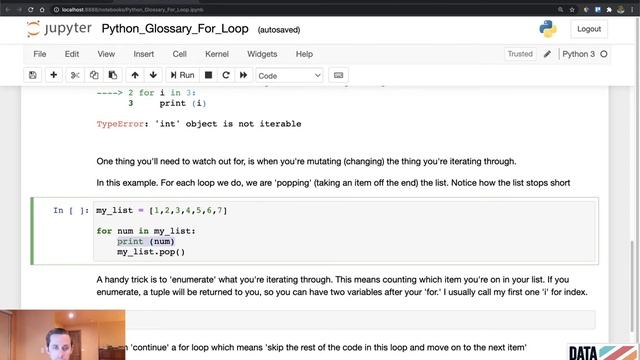Click the Trusted notebook indicator
640x360 pixels.
coord(520,54)
